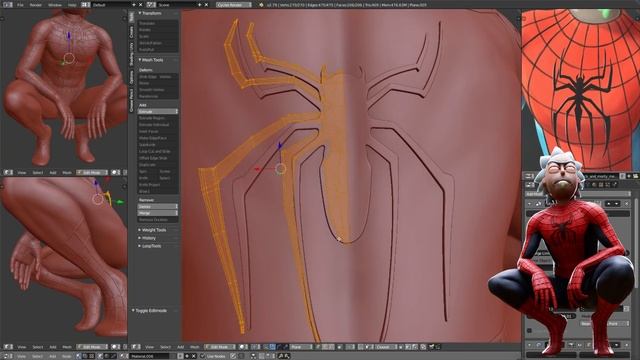Screen dimensions: 640x360
Task: Expand the LoopTools panel
Action: click(140, 246)
